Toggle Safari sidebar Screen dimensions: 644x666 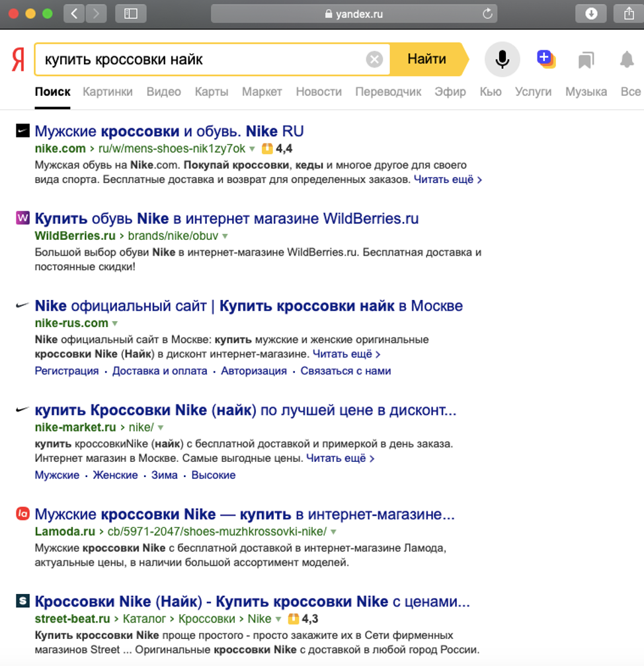[130, 14]
